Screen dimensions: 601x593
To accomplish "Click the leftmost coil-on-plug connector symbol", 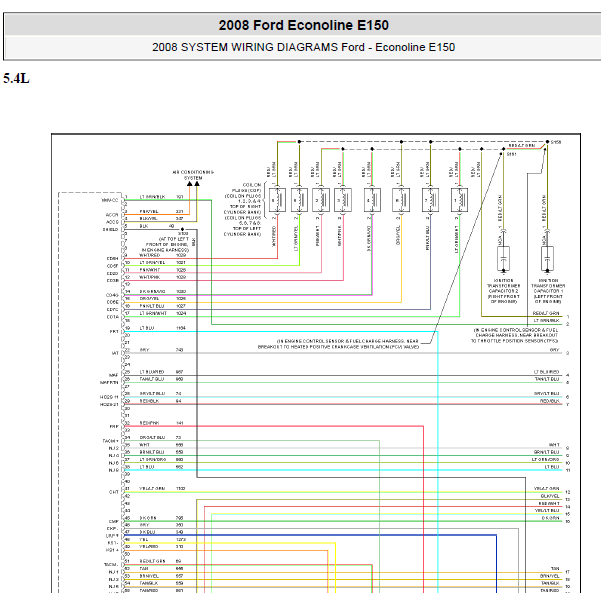I will 276,199.
